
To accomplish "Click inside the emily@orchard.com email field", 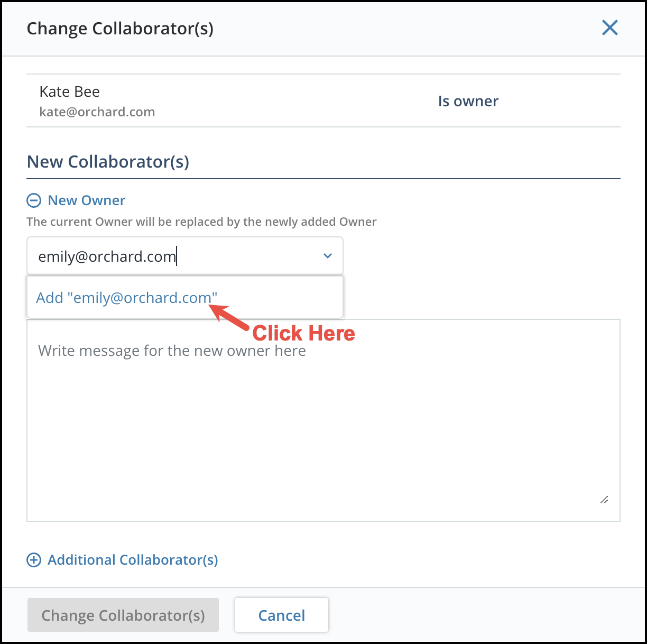I will point(159,255).
